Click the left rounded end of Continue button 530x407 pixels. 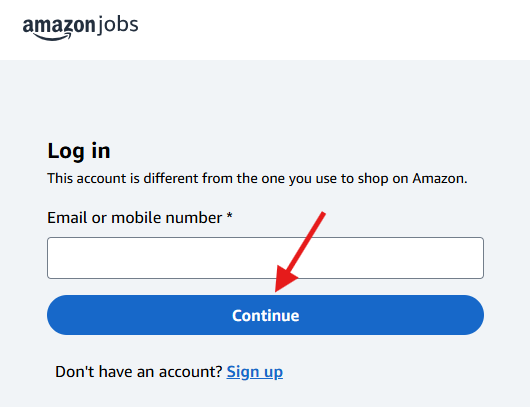(x=61, y=315)
